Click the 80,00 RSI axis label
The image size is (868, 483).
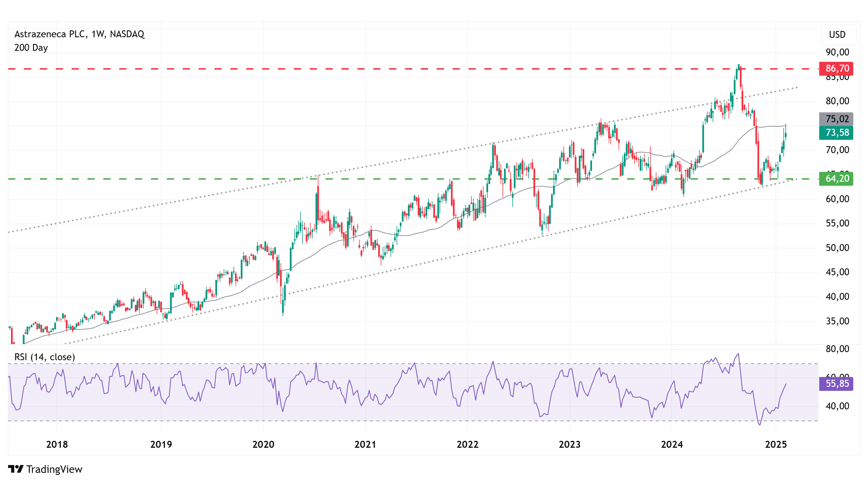[x=837, y=349]
